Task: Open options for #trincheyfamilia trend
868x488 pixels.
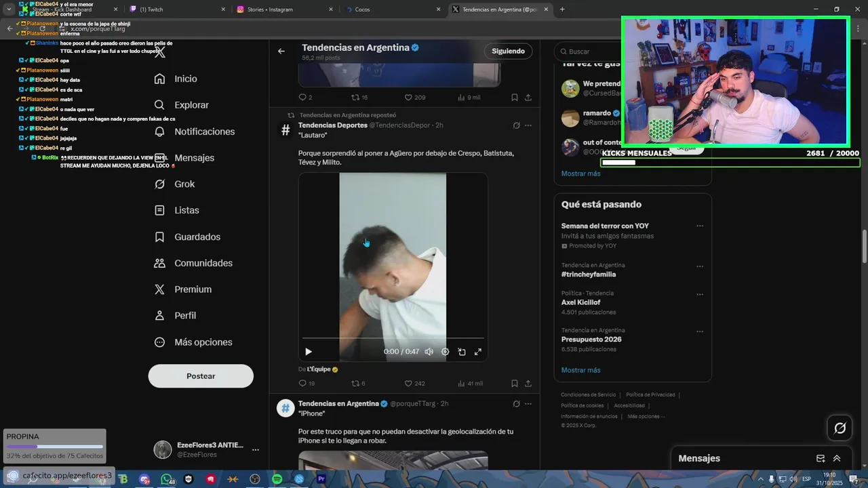Action: pyautogui.click(x=700, y=266)
